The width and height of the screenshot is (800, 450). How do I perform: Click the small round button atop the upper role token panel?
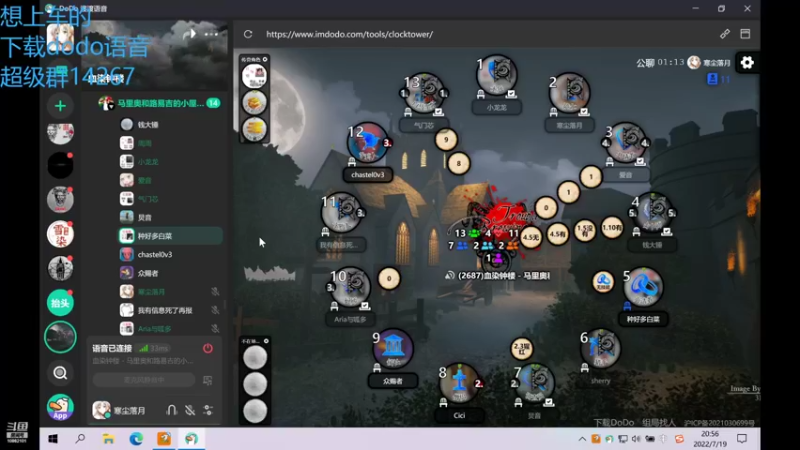265,60
